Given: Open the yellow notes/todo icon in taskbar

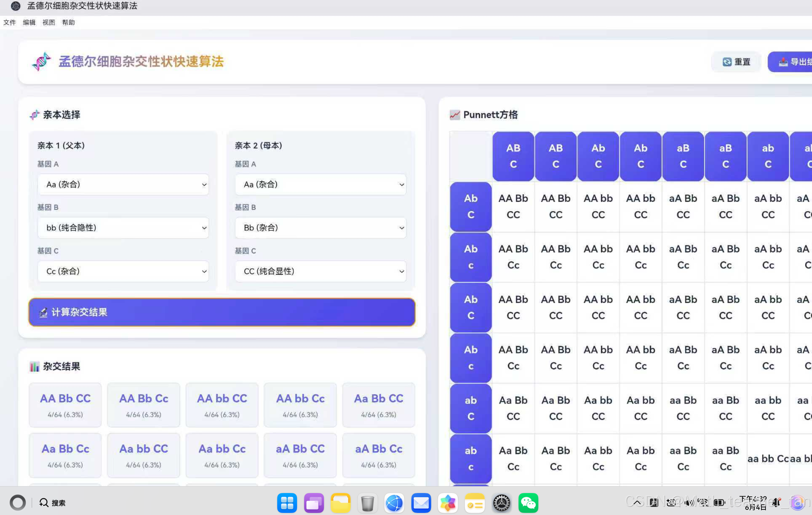Looking at the screenshot, I should point(474,503).
